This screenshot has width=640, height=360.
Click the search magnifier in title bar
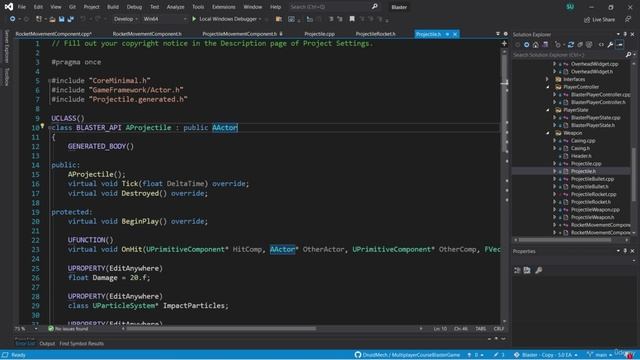[x=375, y=7]
